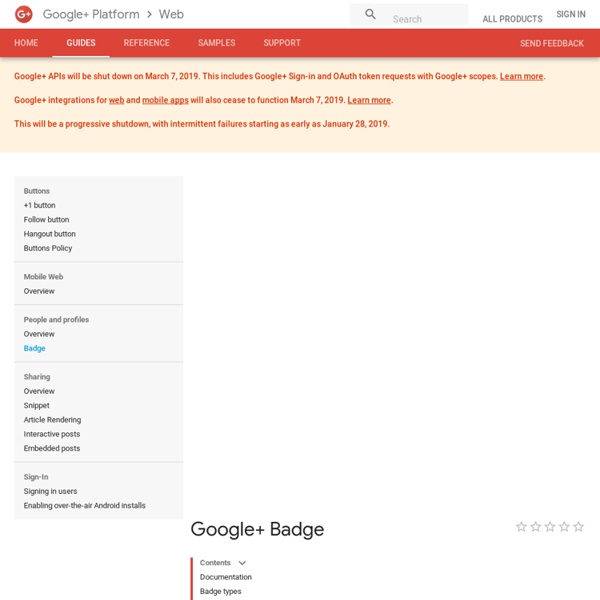The image size is (600, 600).
Task: Click the Mobile Web section heading
Action: pos(43,277)
